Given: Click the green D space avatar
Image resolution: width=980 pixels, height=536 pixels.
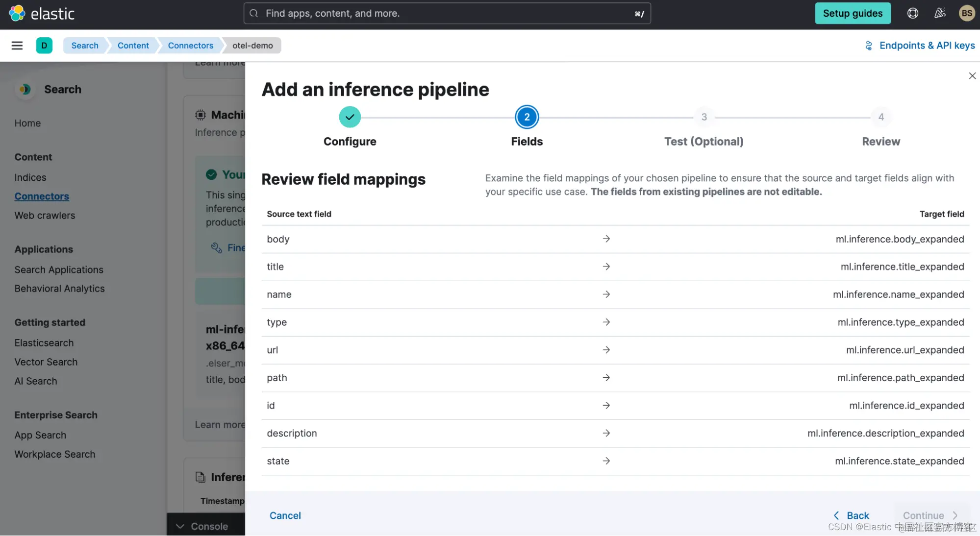Looking at the screenshot, I should pos(44,46).
